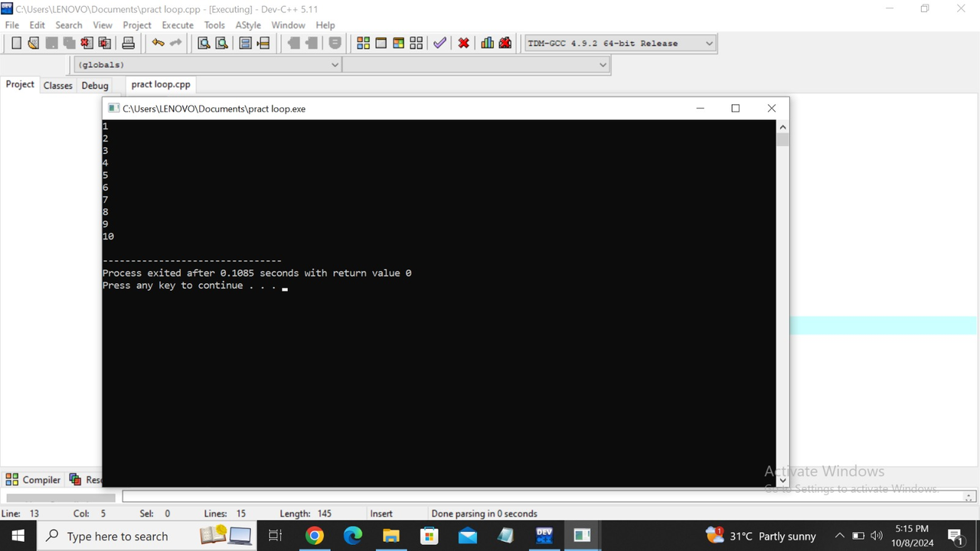Viewport: 980px width, 551px height.
Task: Open Microsoft Store from the taskbar
Action: tap(429, 536)
